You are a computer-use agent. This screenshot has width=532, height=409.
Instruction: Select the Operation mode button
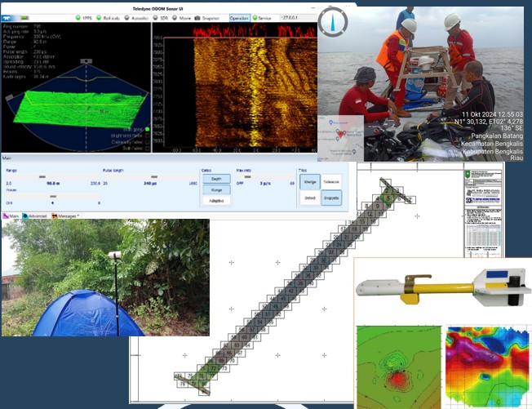tap(240, 18)
